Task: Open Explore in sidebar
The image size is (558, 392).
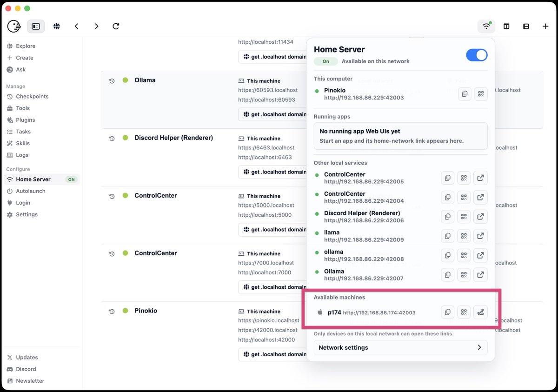Action: click(x=26, y=46)
